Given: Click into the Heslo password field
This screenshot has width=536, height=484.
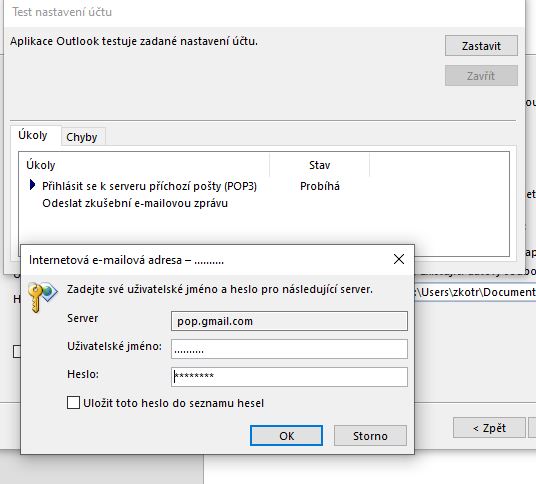Looking at the screenshot, I should [289, 377].
